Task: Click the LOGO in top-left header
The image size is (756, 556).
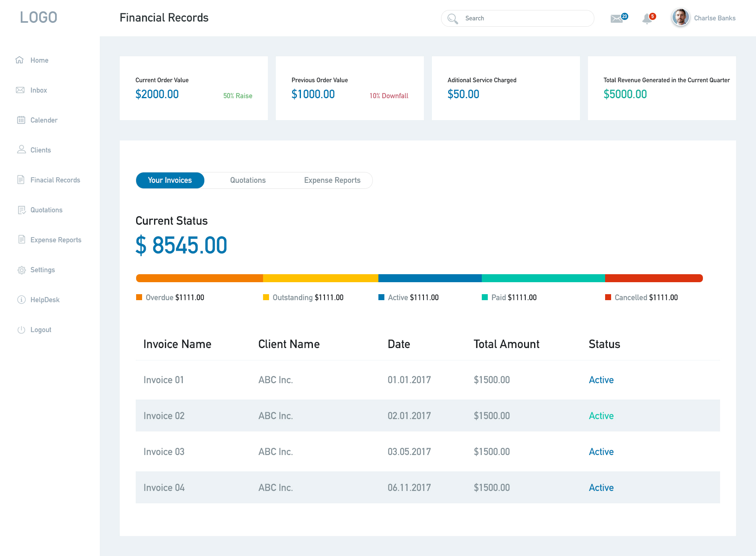Action: [x=39, y=18]
